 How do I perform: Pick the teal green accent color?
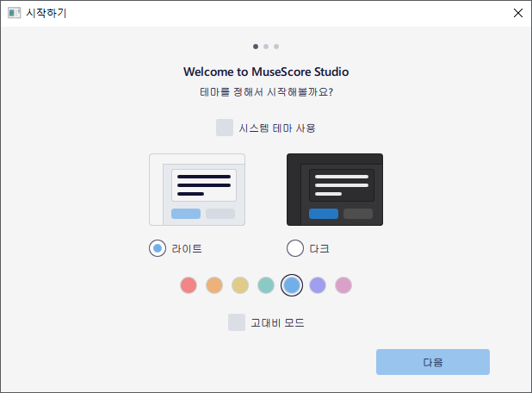click(266, 285)
